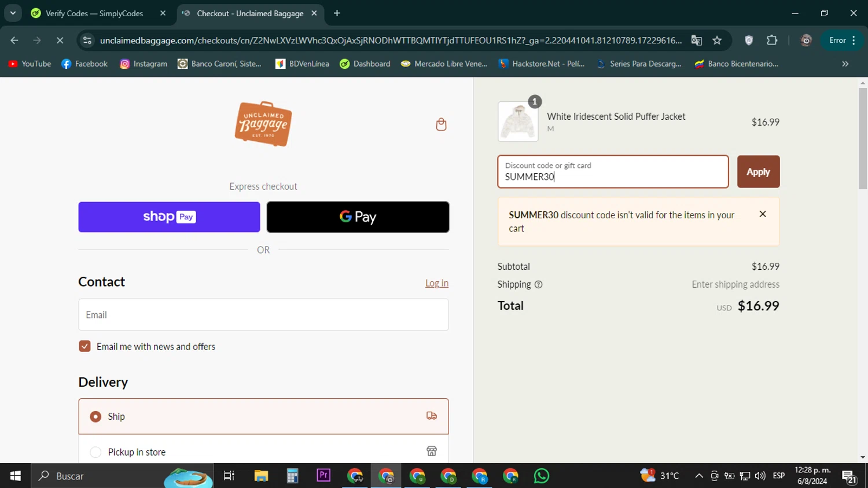868x488 pixels.
Task: Open the notification center icon
Action: [x=849, y=476]
